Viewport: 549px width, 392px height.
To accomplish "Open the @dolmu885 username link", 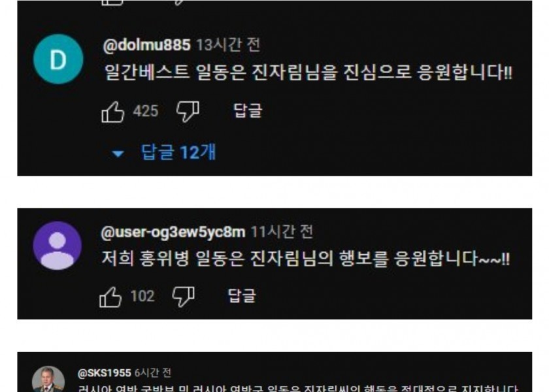I will coord(146,45).
